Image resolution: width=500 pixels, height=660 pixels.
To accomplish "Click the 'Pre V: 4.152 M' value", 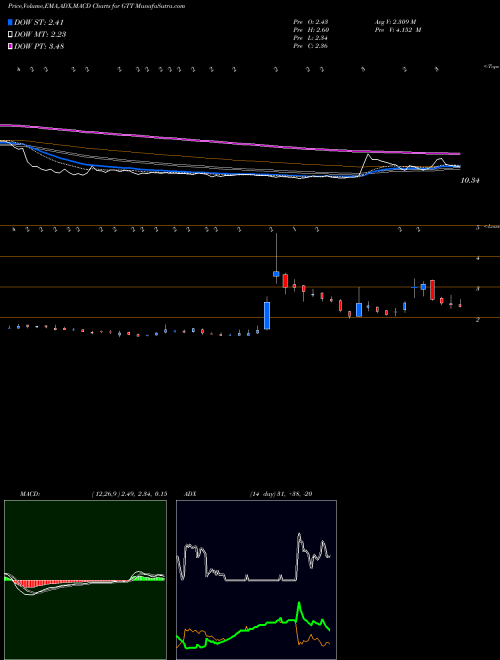I will pyautogui.click(x=398, y=30).
